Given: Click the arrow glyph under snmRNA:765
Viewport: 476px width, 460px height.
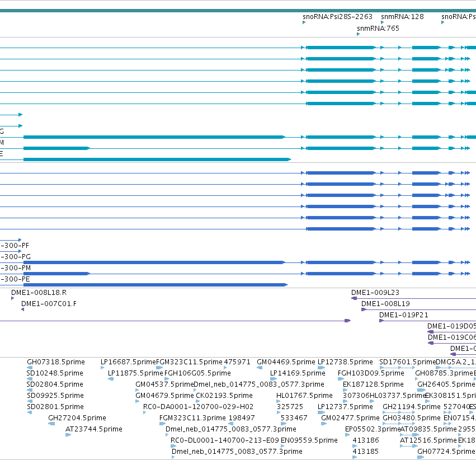Looking at the screenshot, I should [x=359, y=34].
